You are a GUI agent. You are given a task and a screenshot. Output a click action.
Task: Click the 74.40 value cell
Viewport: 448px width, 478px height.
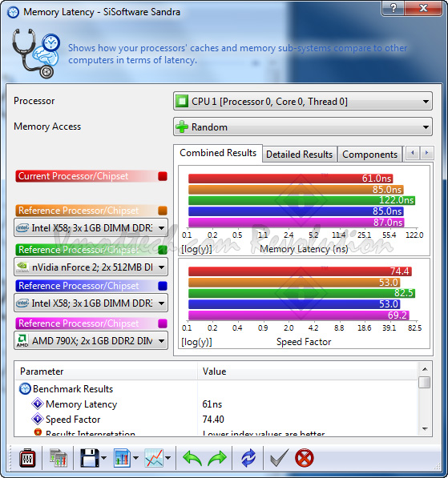[x=213, y=420]
